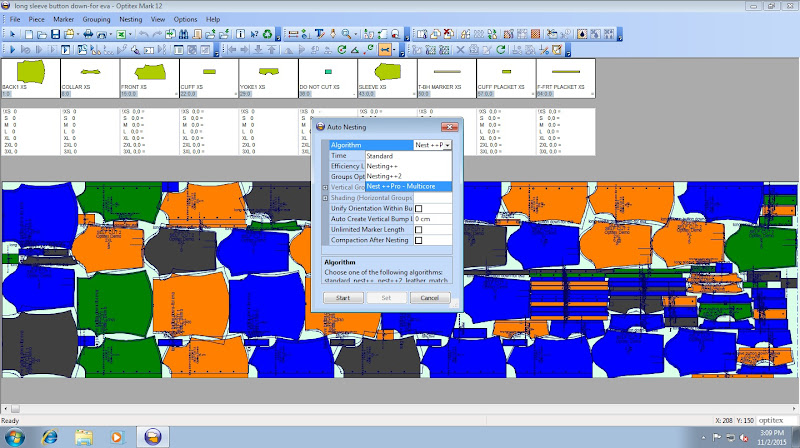Open Internet Explorer from the taskbar
The width and height of the screenshot is (800, 448).
pos(49,437)
